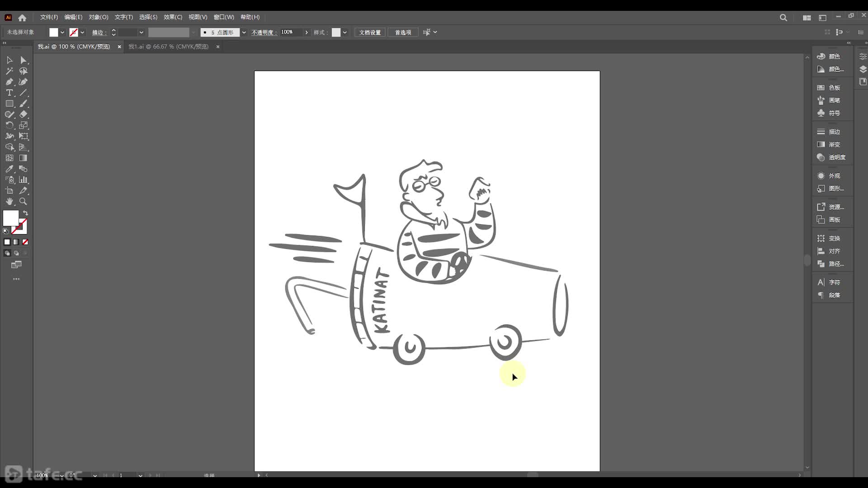Set paint mode to None
Image resolution: width=868 pixels, height=488 pixels.
tap(25, 242)
